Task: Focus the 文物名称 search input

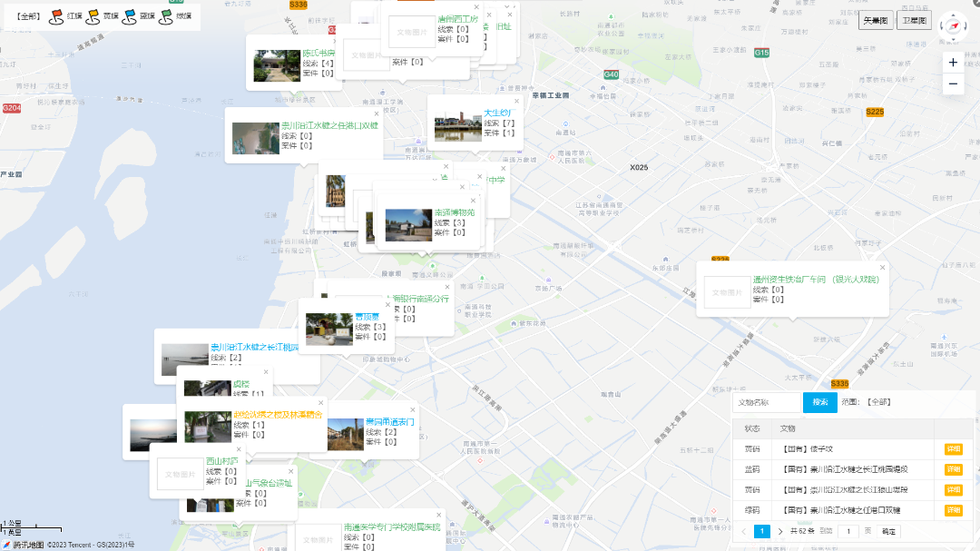Action: [767, 402]
